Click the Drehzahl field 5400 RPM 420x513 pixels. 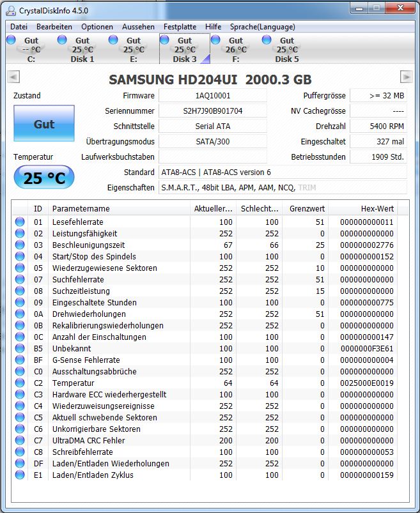tap(378, 126)
